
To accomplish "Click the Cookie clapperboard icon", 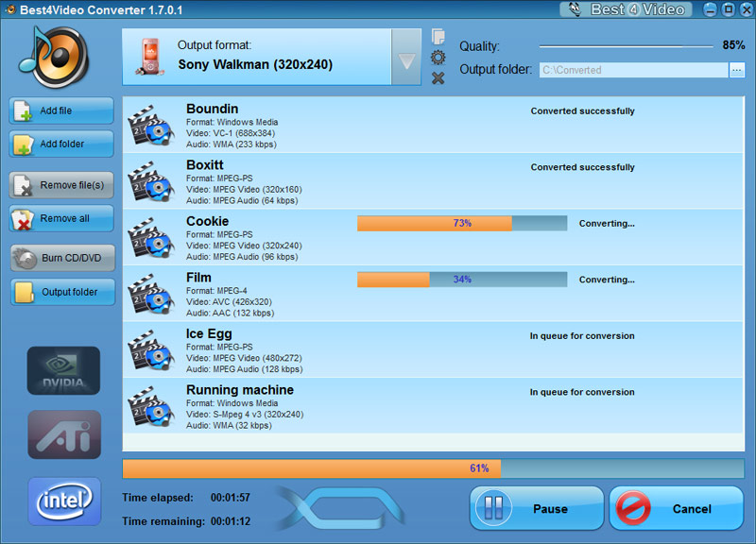I will click(x=150, y=238).
